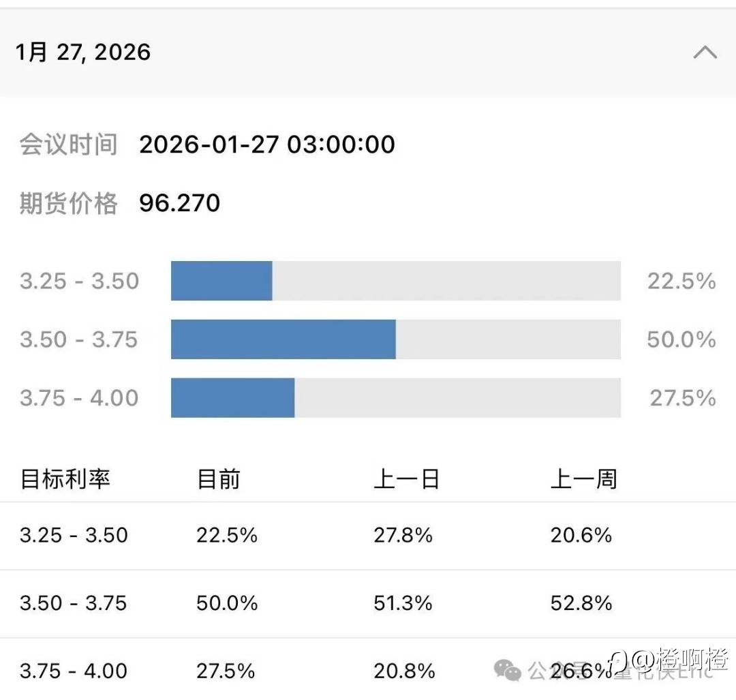
Task: Click the 51.3% previous-day table value
Action: 403,603
